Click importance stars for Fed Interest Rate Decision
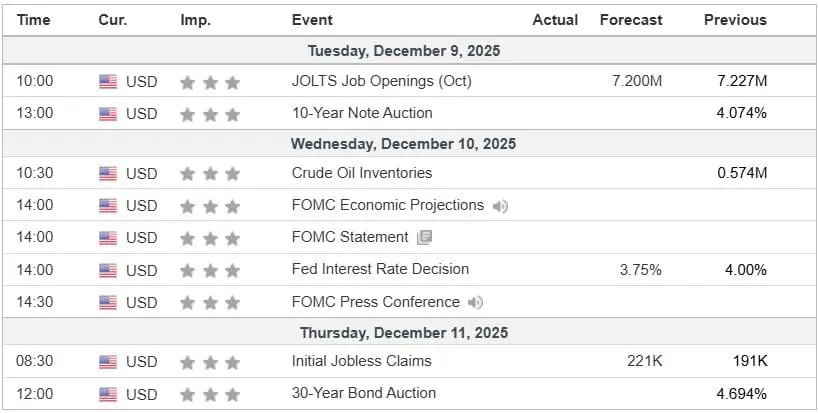818x413 pixels. click(x=210, y=270)
